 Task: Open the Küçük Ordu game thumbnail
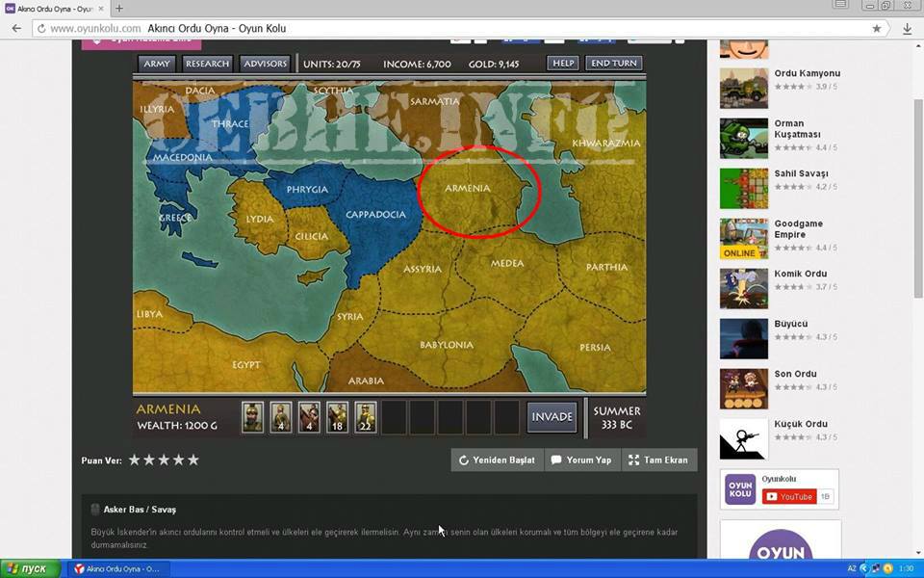[x=744, y=439]
